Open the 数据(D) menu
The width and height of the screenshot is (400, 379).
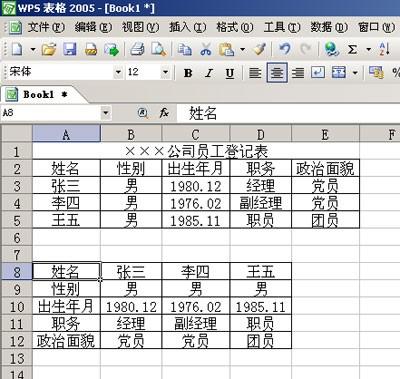pyautogui.click(x=329, y=27)
